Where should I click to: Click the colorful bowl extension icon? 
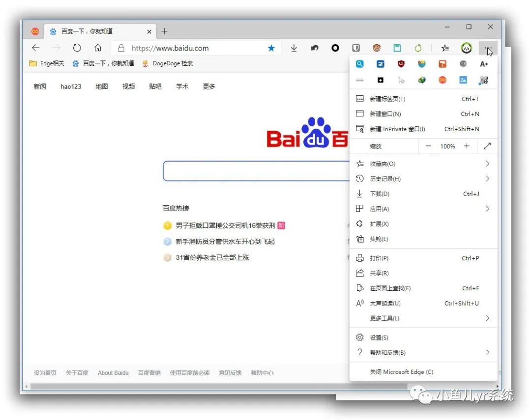[422, 64]
